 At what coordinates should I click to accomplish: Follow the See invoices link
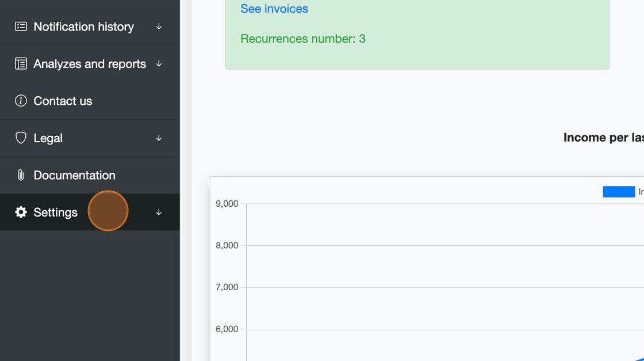274,9
